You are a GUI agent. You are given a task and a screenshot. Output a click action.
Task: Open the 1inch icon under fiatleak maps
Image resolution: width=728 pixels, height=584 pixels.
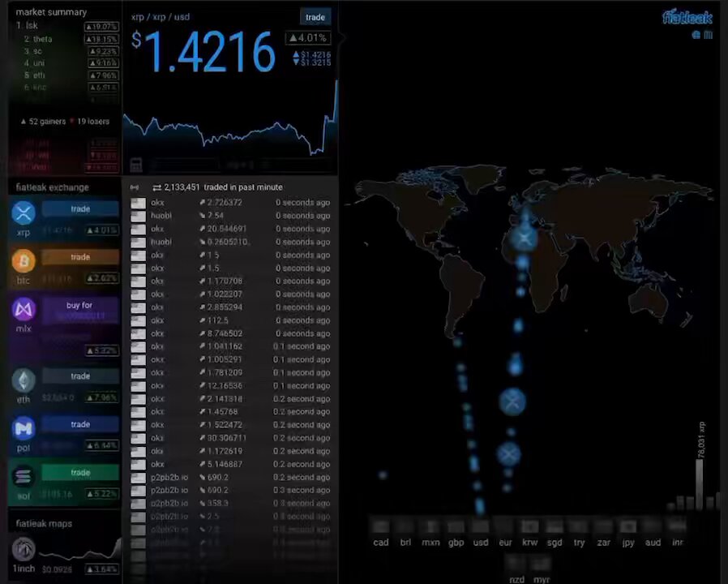pyautogui.click(x=24, y=549)
